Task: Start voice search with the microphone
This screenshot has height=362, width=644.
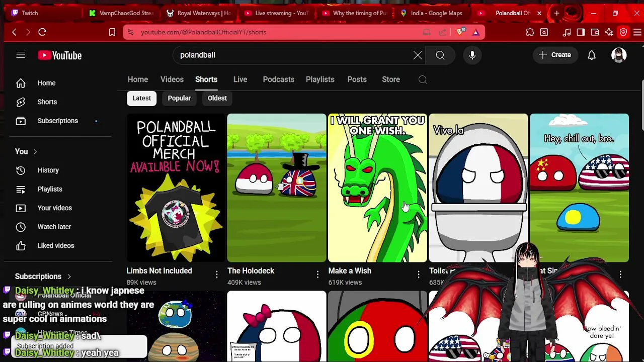Action: (x=472, y=55)
